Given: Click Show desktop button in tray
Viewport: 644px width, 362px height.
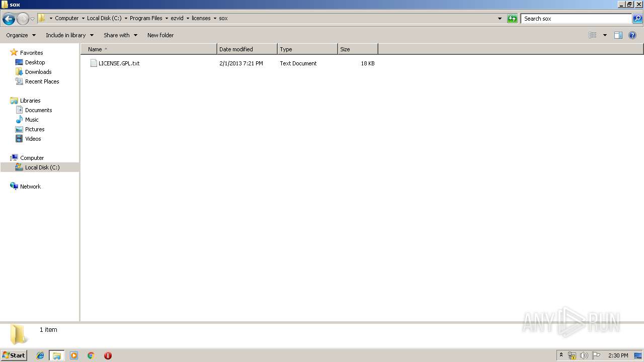Looking at the screenshot, I should pos(638,355).
